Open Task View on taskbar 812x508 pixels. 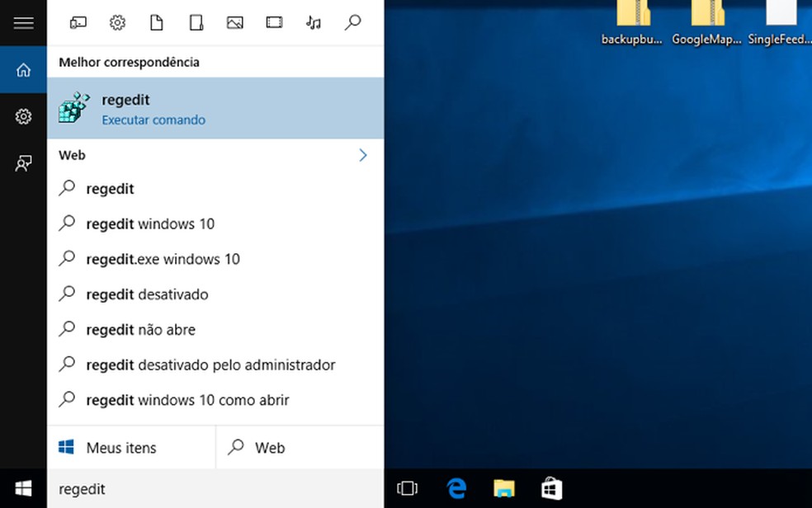[407, 488]
